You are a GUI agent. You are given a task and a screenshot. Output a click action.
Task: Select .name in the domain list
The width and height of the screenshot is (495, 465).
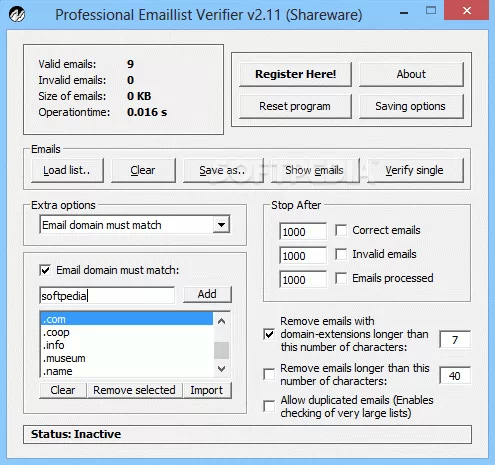point(127,371)
